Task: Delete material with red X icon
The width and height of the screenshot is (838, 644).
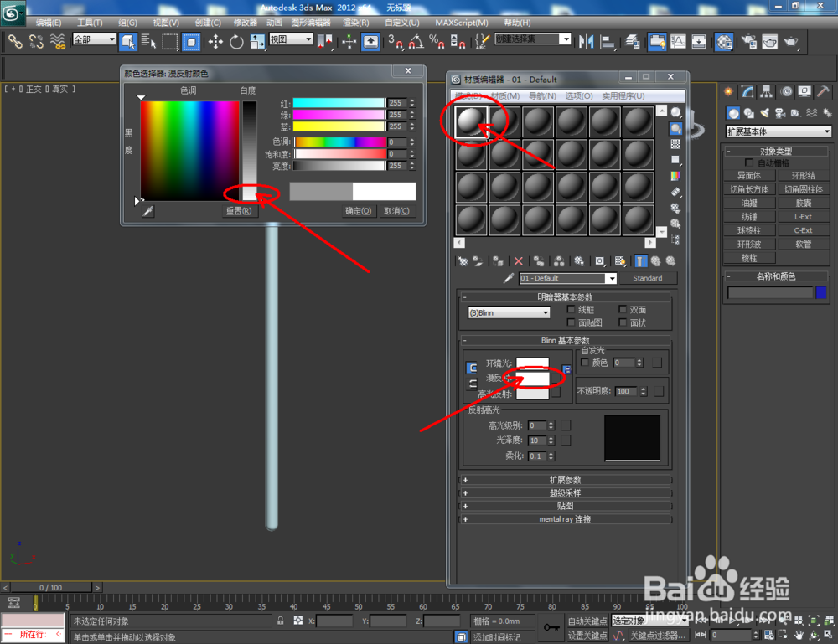Action: pyautogui.click(x=519, y=261)
